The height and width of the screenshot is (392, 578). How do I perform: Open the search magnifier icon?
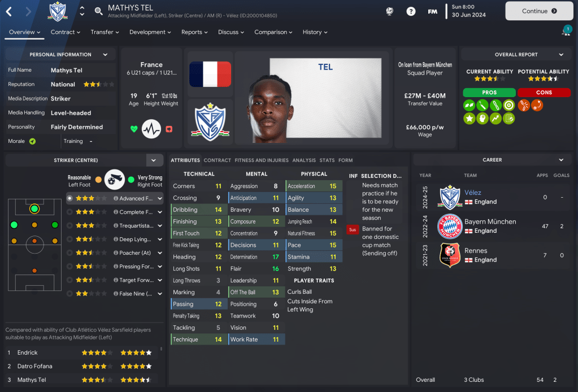(x=98, y=11)
